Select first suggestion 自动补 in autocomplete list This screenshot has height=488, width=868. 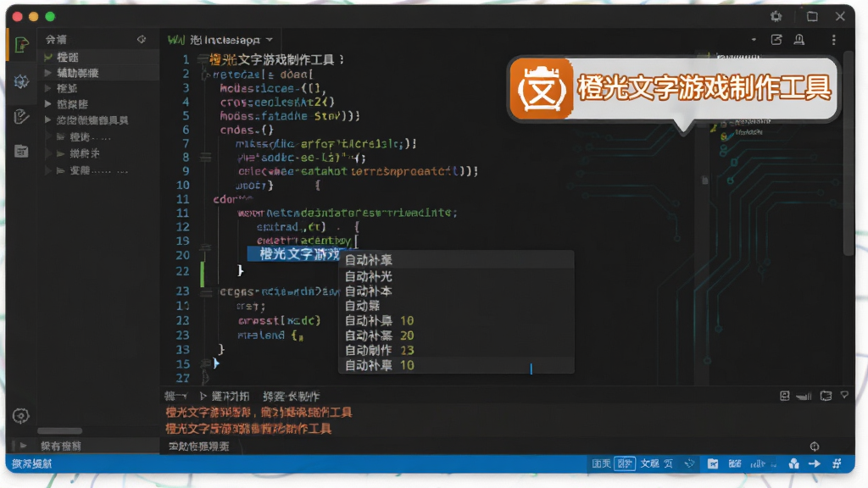click(x=456, y=260)
